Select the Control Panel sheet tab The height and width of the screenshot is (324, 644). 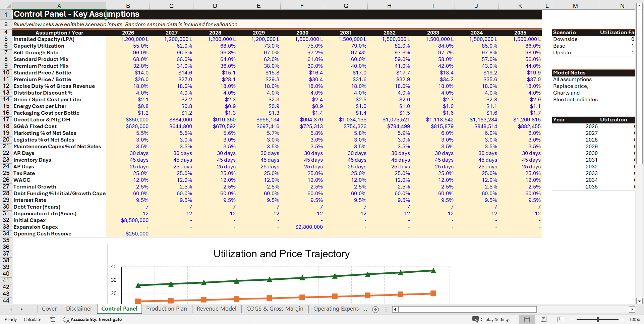[119, 309]
